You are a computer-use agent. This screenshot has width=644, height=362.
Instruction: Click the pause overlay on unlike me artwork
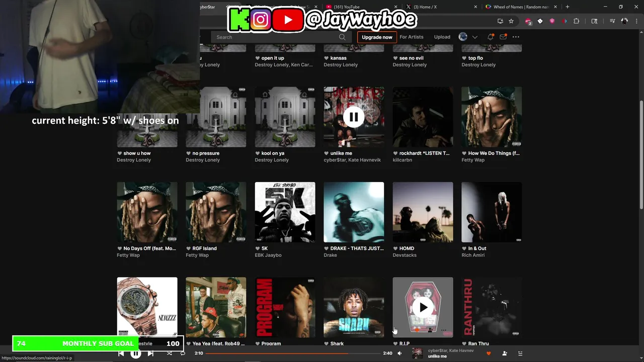tap(354, 117)
